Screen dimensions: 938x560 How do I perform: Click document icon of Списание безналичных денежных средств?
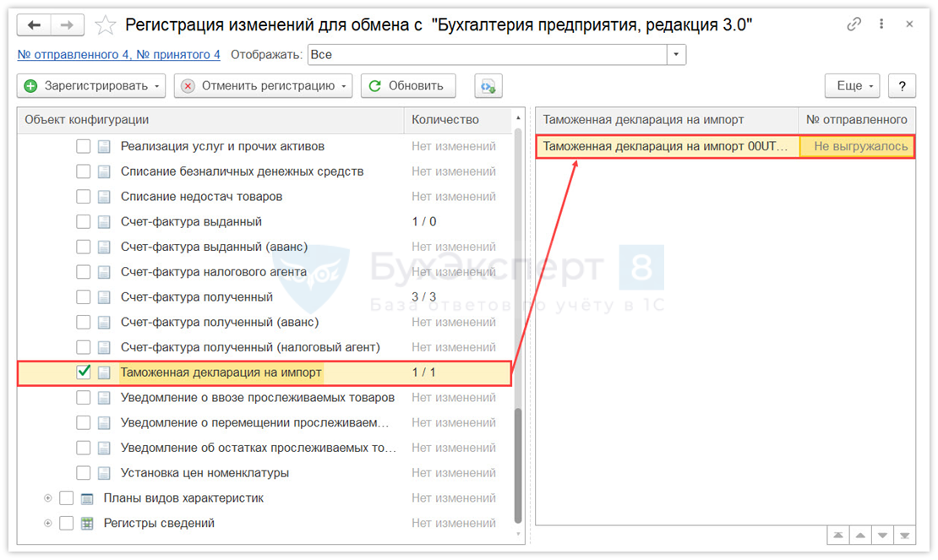point(104,171)
